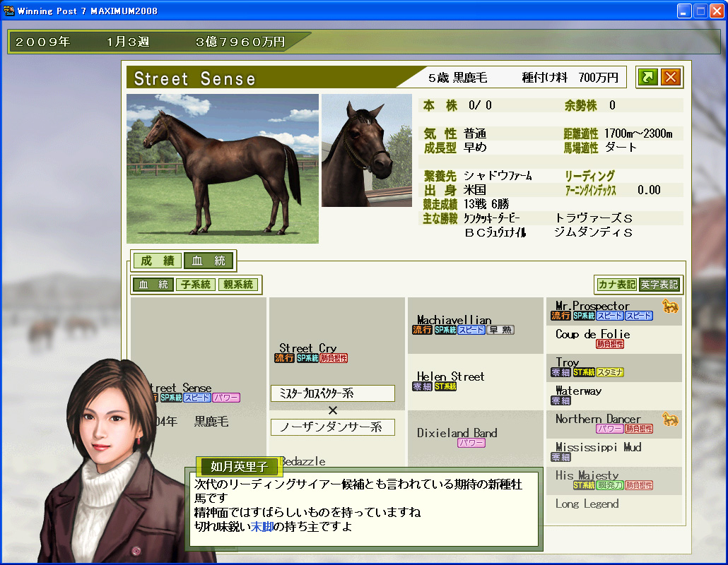
Task: Click the 瞬発力 badge under His Majesty
Action: pyautogui.click(x=610, y=485)
